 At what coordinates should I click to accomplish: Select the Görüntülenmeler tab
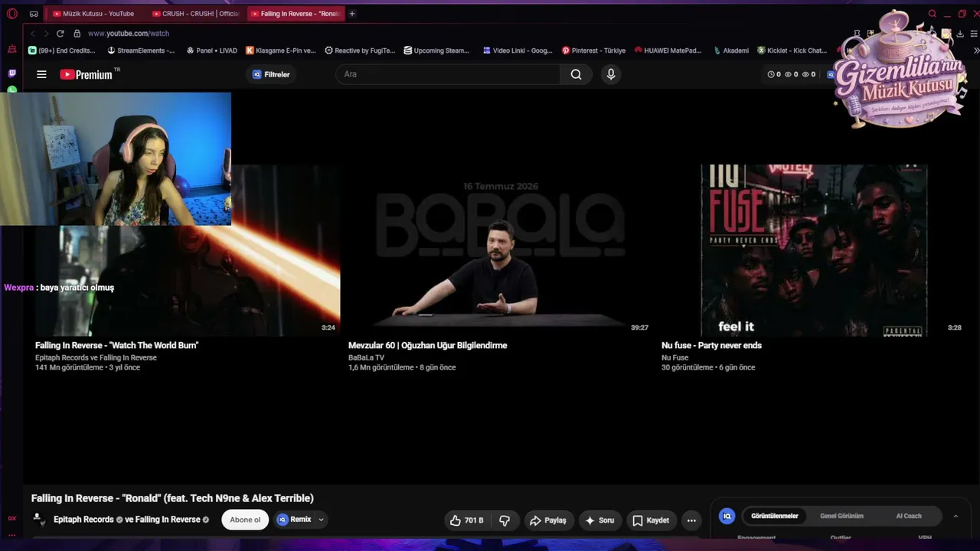[775, 516]
